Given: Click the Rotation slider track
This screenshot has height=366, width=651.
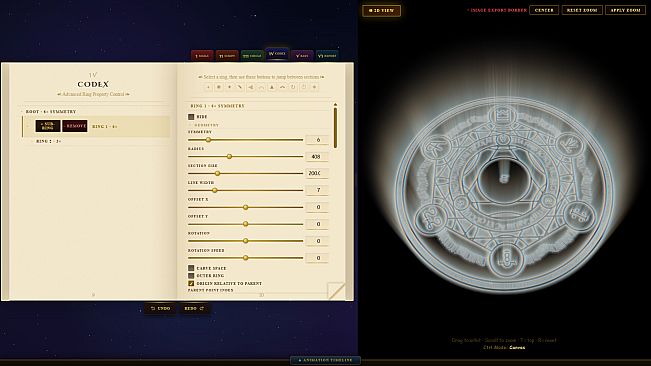Looking at the screenshot, I should [x=245, y=241].
